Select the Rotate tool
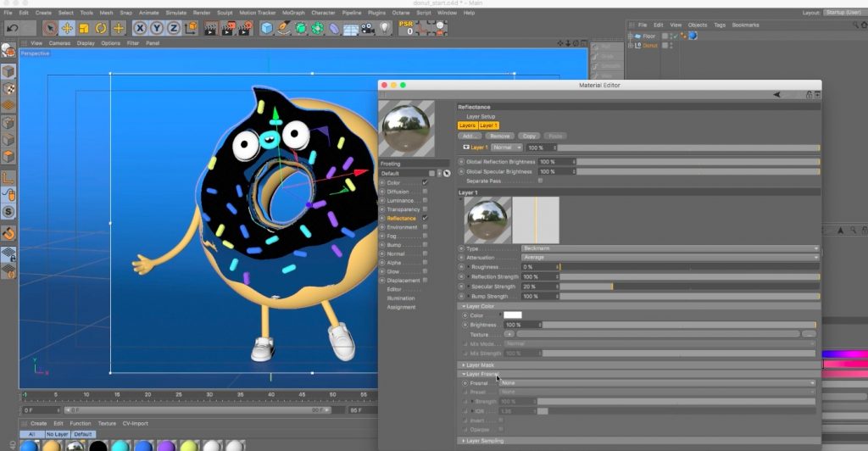Image resolution: width=868 pixels, height=451 pixels. (102, 28)
